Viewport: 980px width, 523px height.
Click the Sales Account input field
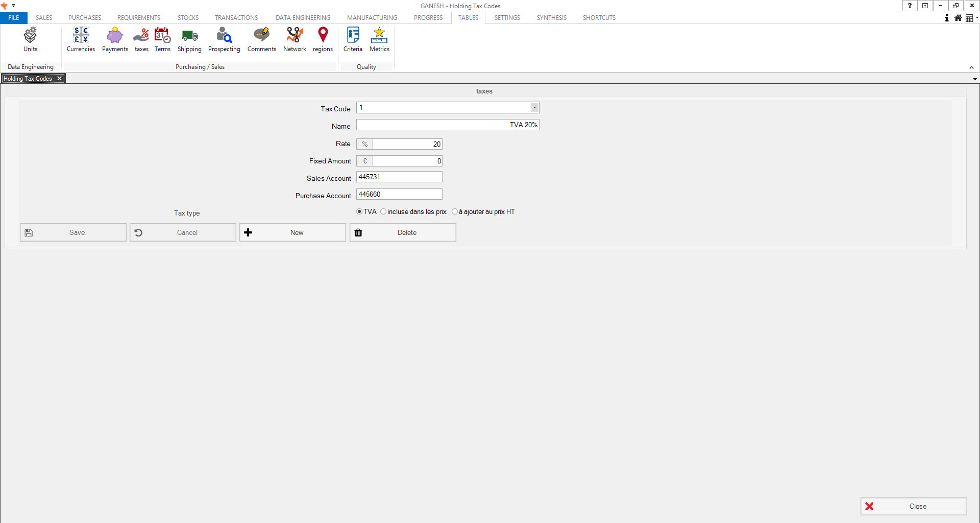(x=399, y=177)
